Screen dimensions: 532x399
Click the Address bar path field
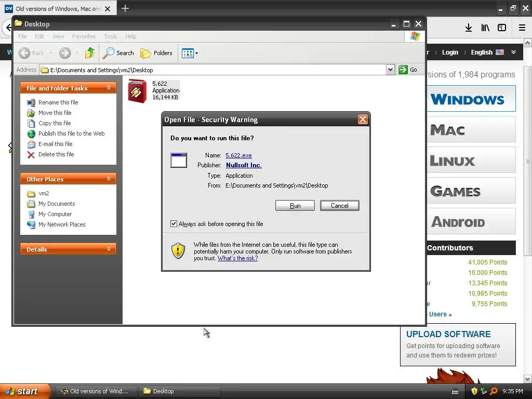pyautogui.click(x=212, y=70)
